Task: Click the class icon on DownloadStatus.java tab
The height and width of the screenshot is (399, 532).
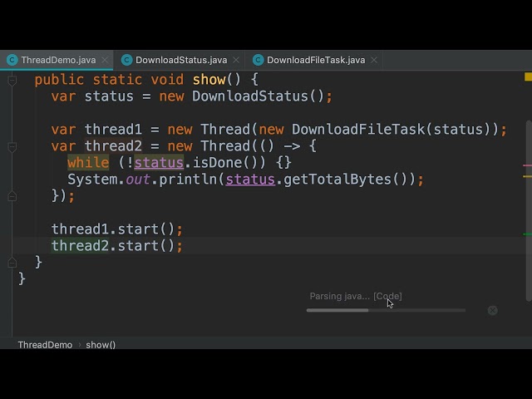Action: [x=126, y=60]
